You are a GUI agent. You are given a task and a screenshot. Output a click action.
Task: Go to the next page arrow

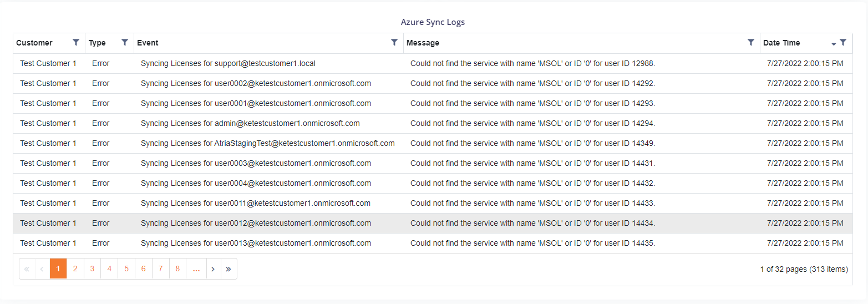[x=213, y=268]
